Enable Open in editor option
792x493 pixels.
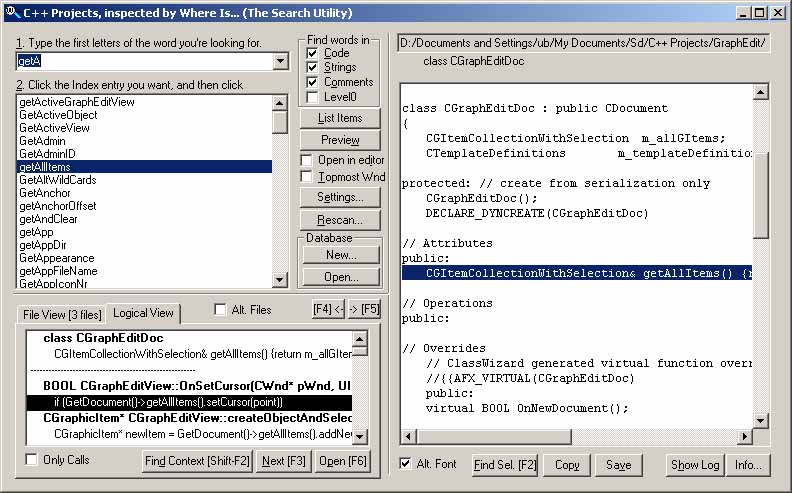pyautogui.click(x=307, y=160)
